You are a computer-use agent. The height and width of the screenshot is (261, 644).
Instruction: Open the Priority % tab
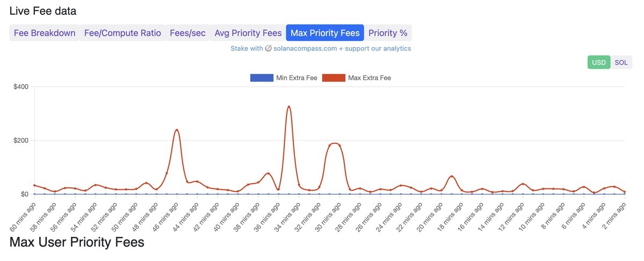coord(388,33)
